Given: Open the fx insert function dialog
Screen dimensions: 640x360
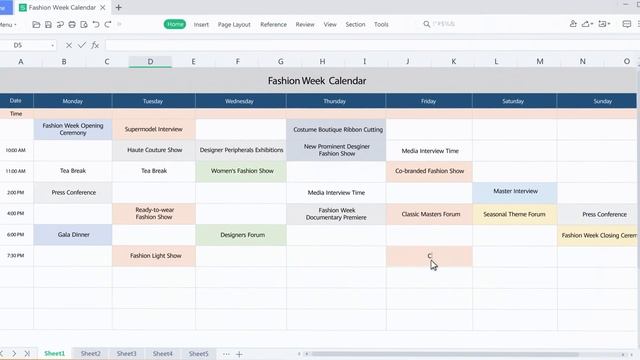Looking at the screenshot, I should point(95,45).
